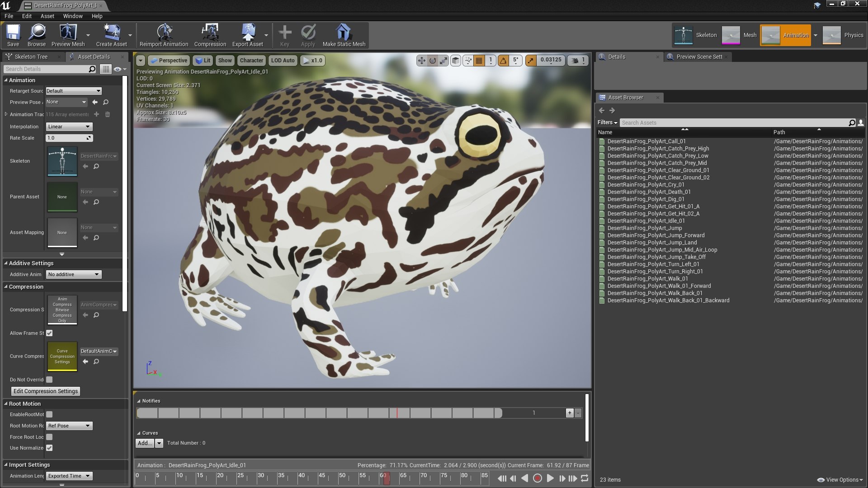Select translate gizmo mode in viewport

coord(421,60)
